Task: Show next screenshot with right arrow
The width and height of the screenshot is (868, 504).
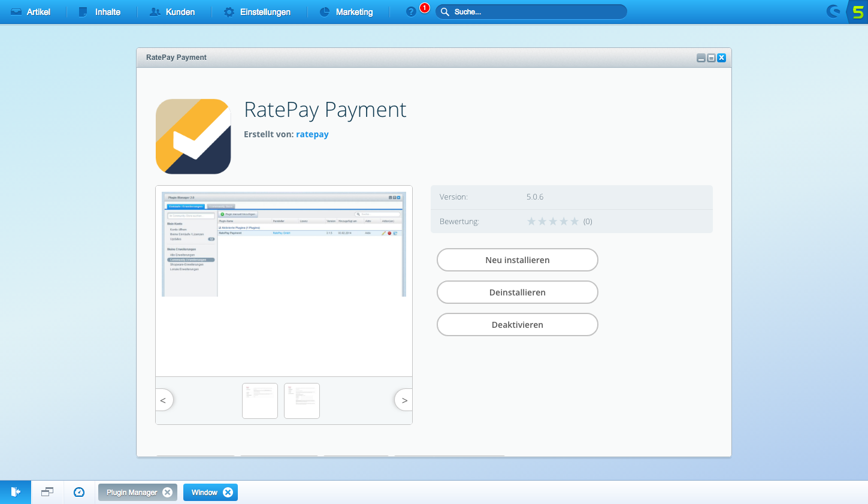Action: (404, 400)
